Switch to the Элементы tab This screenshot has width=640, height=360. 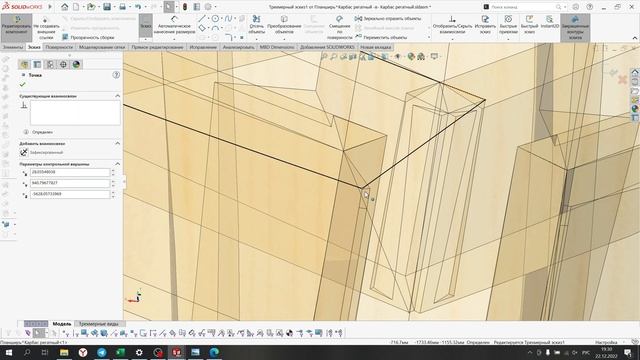point(13,47)
